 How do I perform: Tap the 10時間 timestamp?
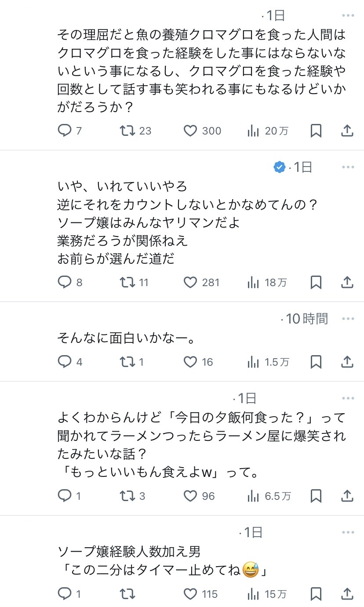point(307,319)
